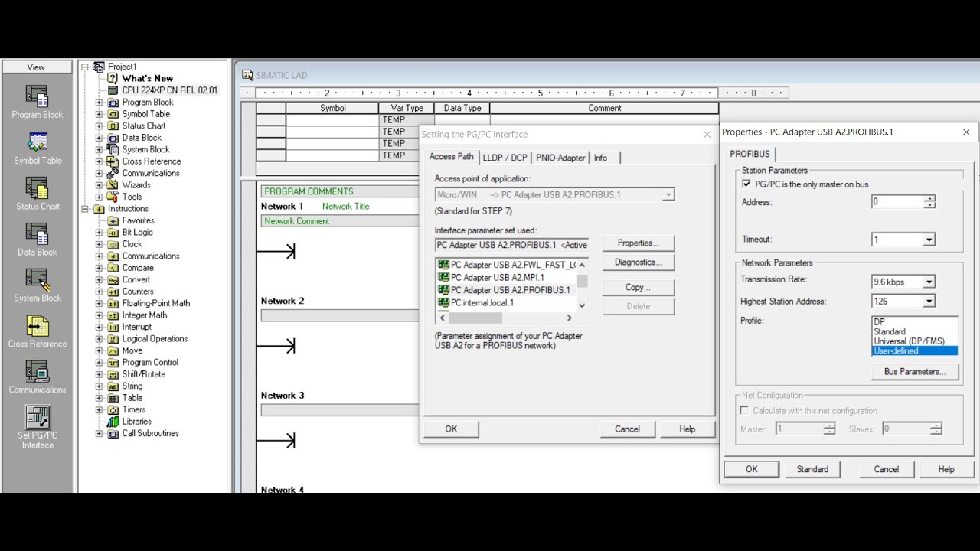
Task: Click Timers instruction icon
Action: [113, 409]
